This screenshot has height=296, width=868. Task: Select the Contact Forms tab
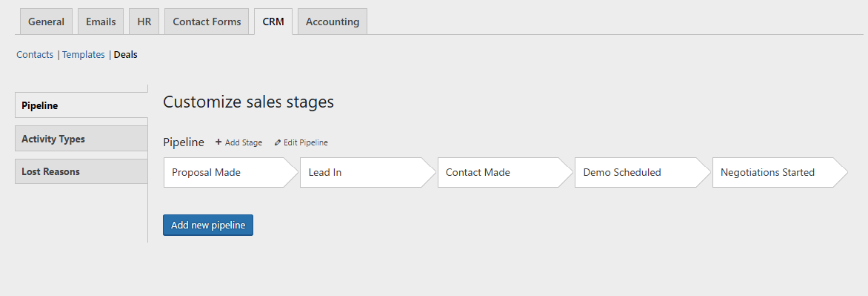(x=207, y=22)
